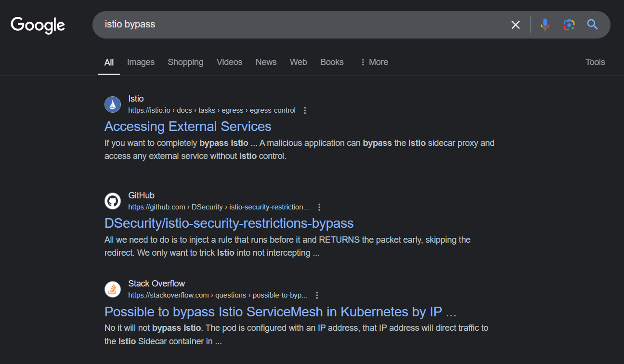Click the istio.io breadcrumb URL
Screen dimensions: 624x364
(212, 110)
